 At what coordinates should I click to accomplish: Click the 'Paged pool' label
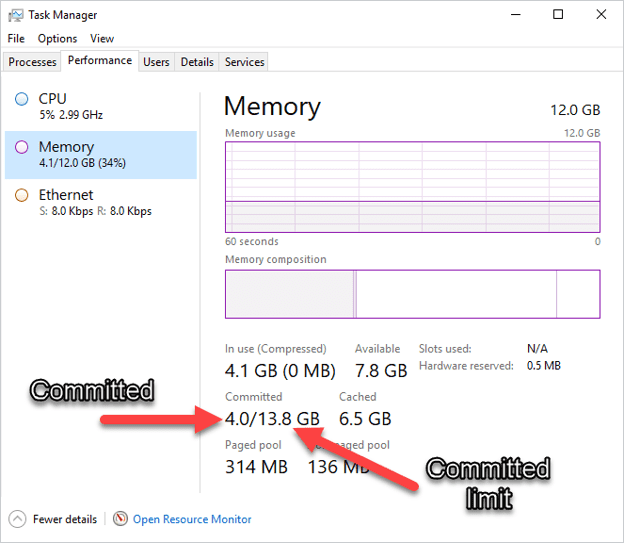pos(253,445)
